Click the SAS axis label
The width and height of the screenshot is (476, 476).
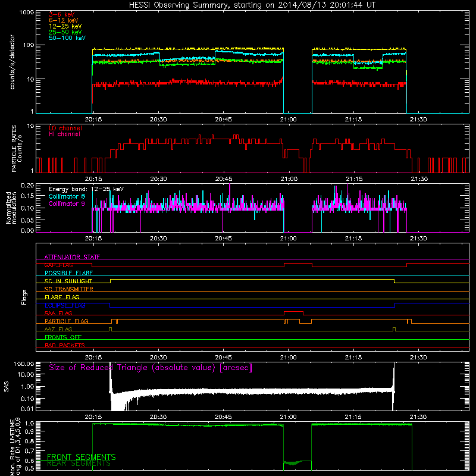[x=7, y=386]
